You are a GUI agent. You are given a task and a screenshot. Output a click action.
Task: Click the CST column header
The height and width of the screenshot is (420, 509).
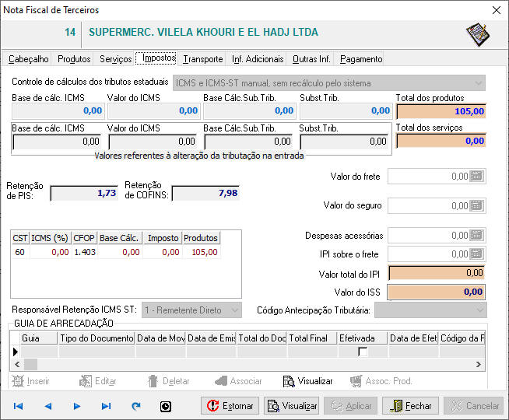click(x=20, y=238)
